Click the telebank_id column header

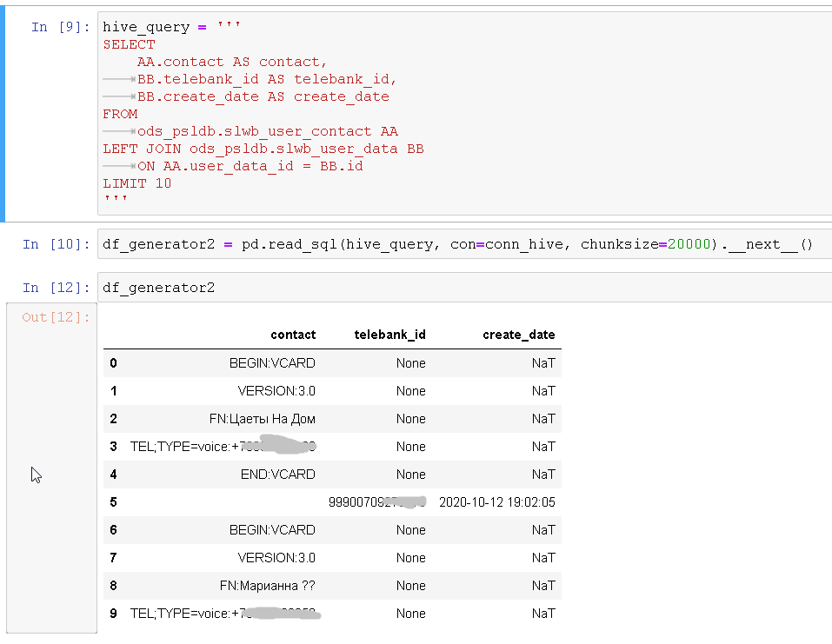[389, 335]
